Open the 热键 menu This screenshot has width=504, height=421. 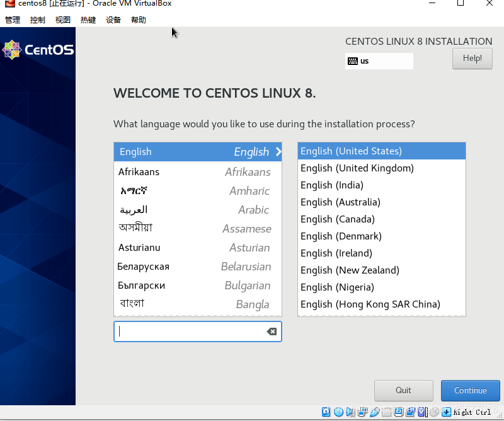pos(88,20)
